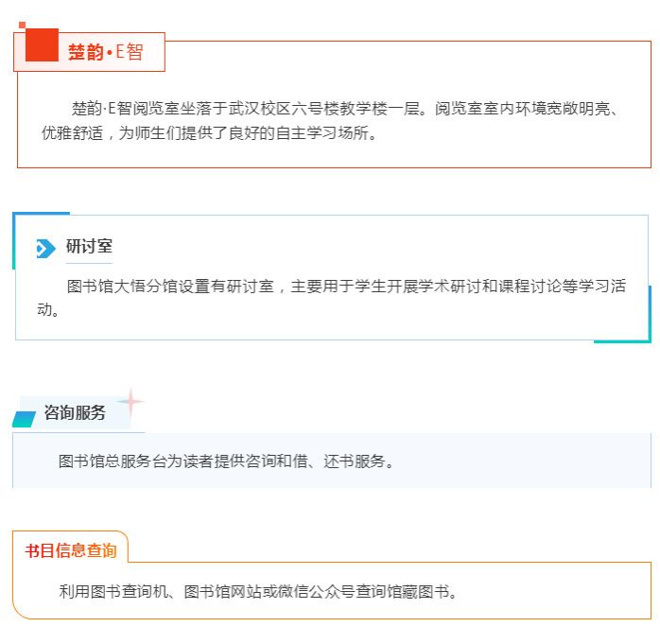Click the 图书馆大悟分馆 study room paragraph

pyautogui.click(x=331, y=298)
